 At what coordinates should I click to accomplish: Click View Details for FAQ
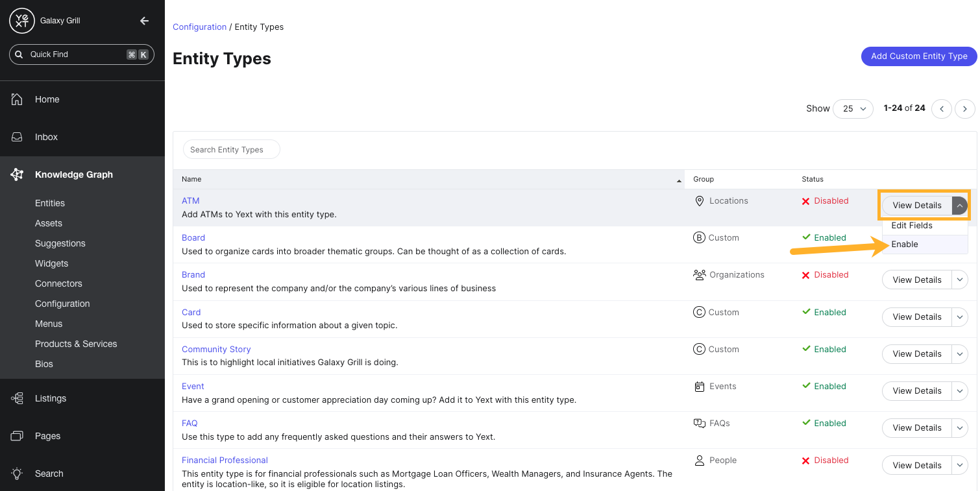coord(917,428)
